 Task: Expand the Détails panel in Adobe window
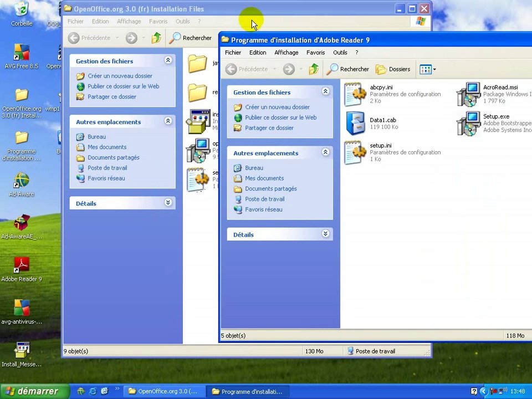point(325,233)
